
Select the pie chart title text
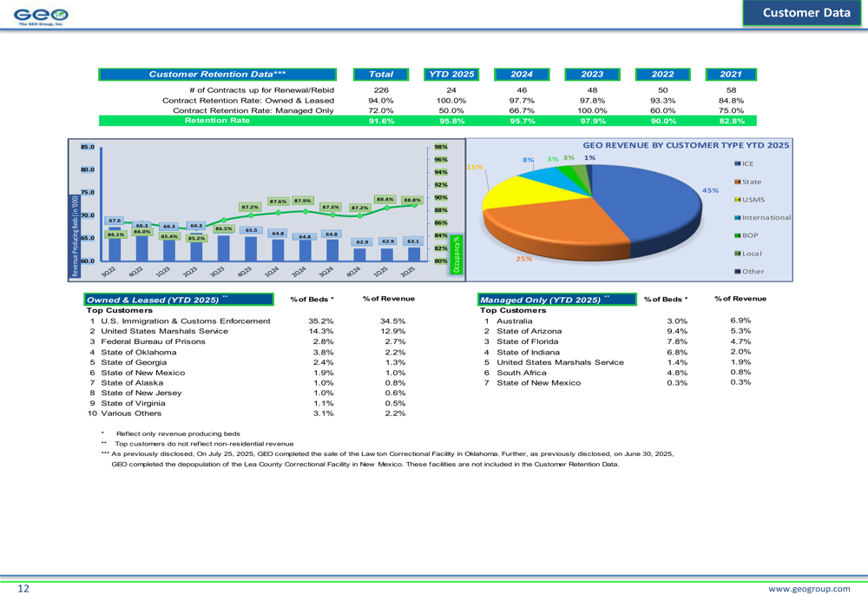pos(686,145)
